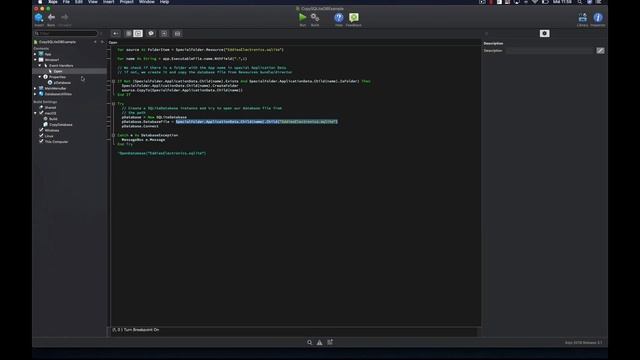The width and height of the screenshot is (640, 360).
Task: Run the project with green play button
Action: [x=302, y=17]
